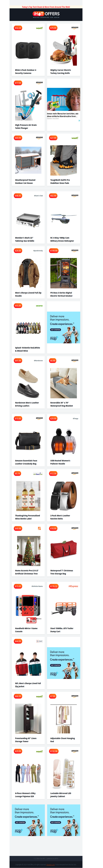Click the iHOT OFFERS logo in header

point(46,14)
